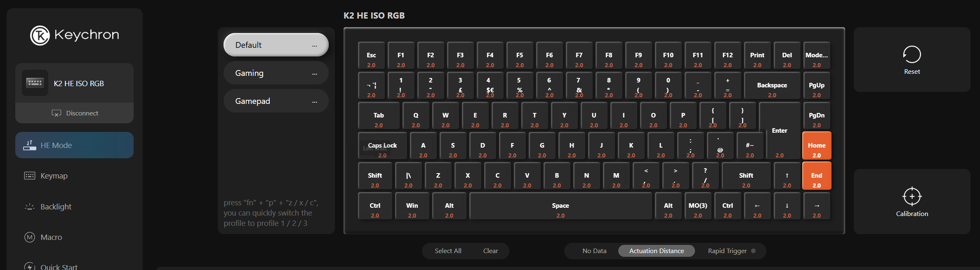Deselect the highlighted End key
The image size is (980, 270).
[817, 176]
